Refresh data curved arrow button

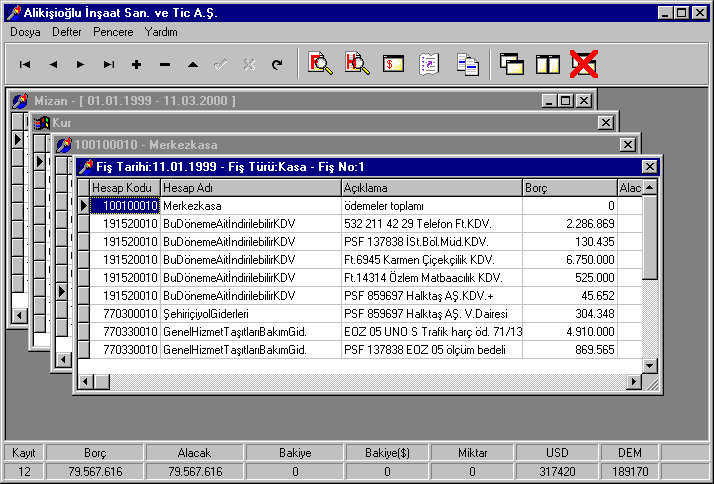277,65
